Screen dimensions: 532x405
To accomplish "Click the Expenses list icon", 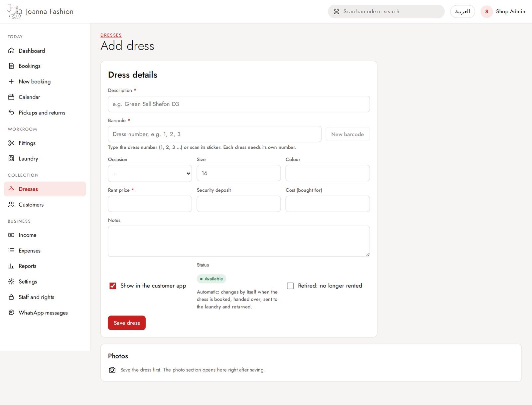I will (x=11, y=250).
